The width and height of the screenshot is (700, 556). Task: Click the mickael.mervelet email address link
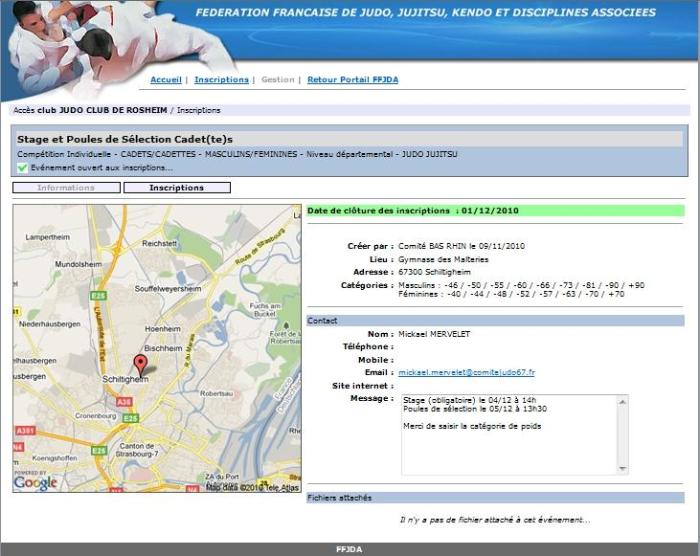click(x=466, y=372)
